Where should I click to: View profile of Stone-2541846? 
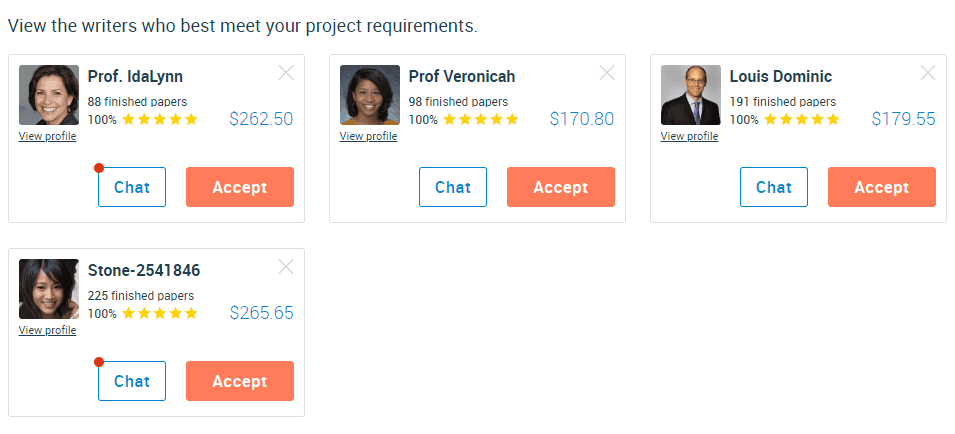pos(48,331)
